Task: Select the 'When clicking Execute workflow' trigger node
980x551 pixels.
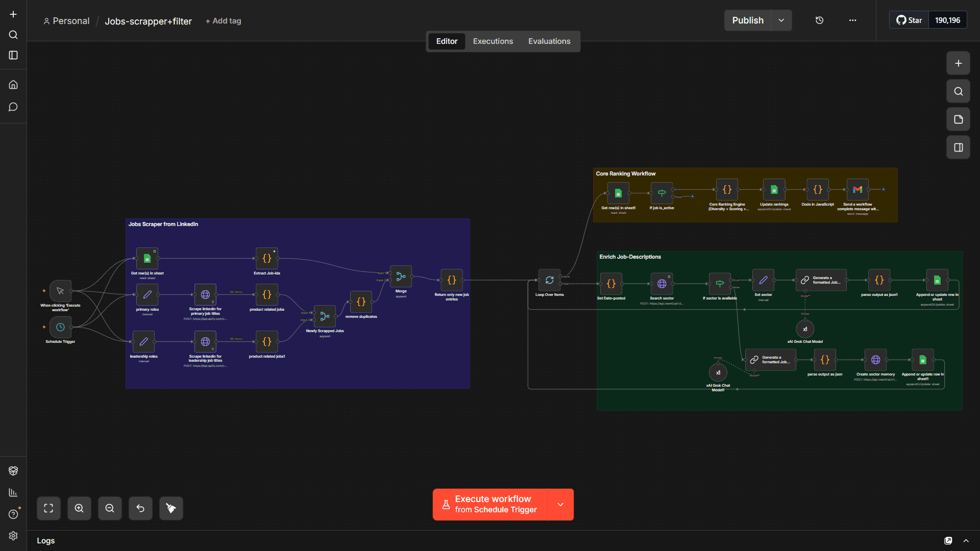Action: [60, 291]
